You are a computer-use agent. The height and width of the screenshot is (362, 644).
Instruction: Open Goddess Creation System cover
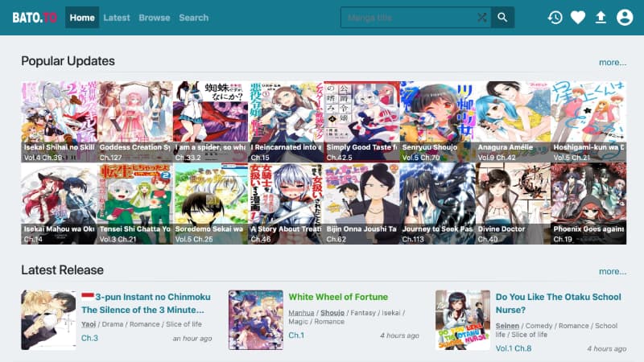pos(134,121)
